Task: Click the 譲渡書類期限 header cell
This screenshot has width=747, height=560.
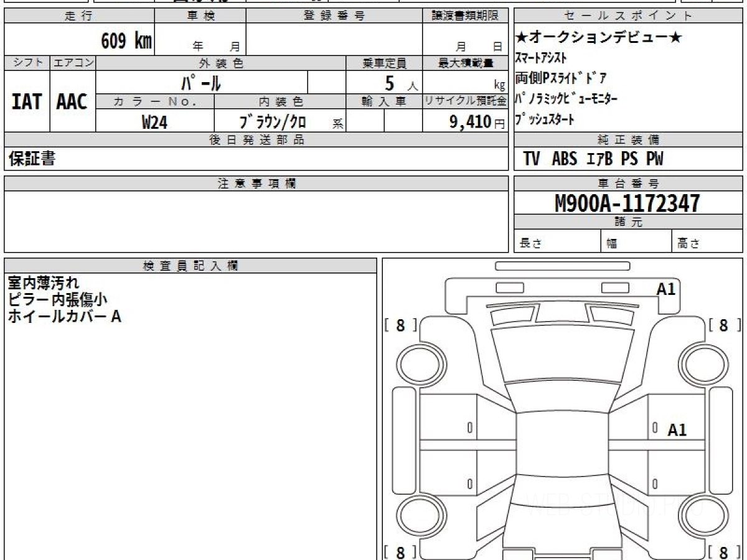Action: tap(466, 16)
